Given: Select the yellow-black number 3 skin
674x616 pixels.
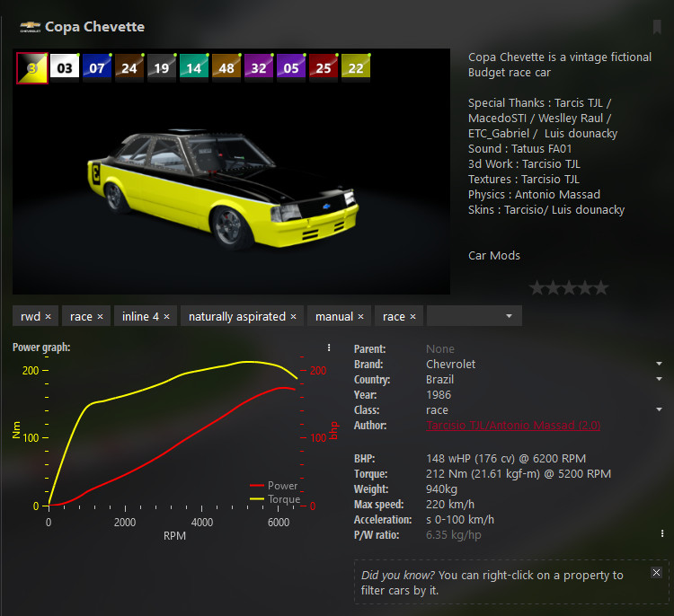Looking at the screenshot, I should click(32, 68).
